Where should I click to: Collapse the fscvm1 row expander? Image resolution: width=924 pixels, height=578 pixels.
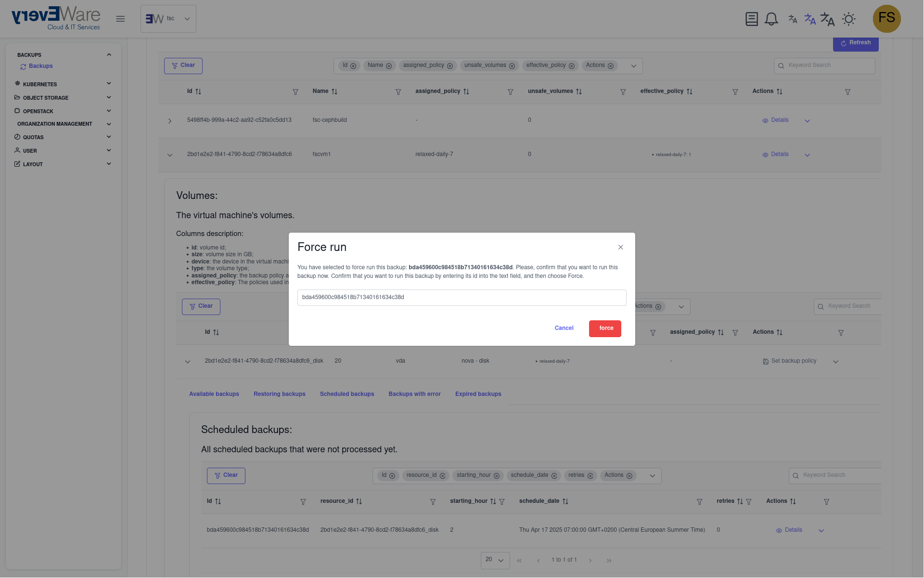click(x=169, y=155)
